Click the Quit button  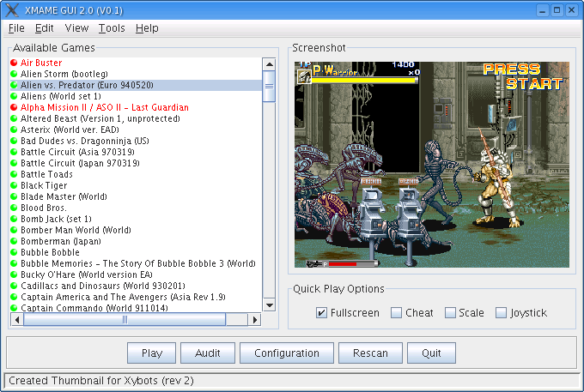coord(431,353)
